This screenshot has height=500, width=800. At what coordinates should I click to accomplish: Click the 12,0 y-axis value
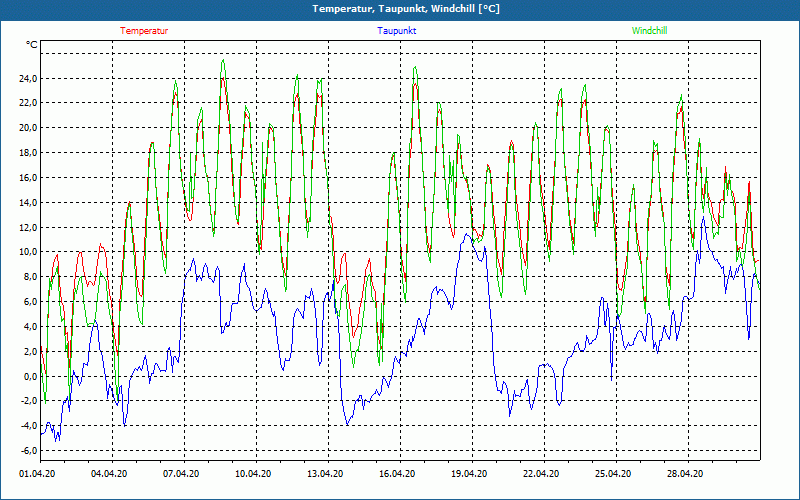(x=27, y=228)
